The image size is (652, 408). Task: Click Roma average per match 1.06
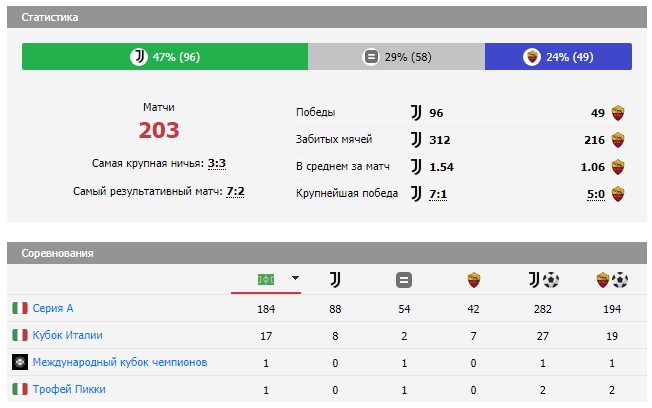point(593,167)
